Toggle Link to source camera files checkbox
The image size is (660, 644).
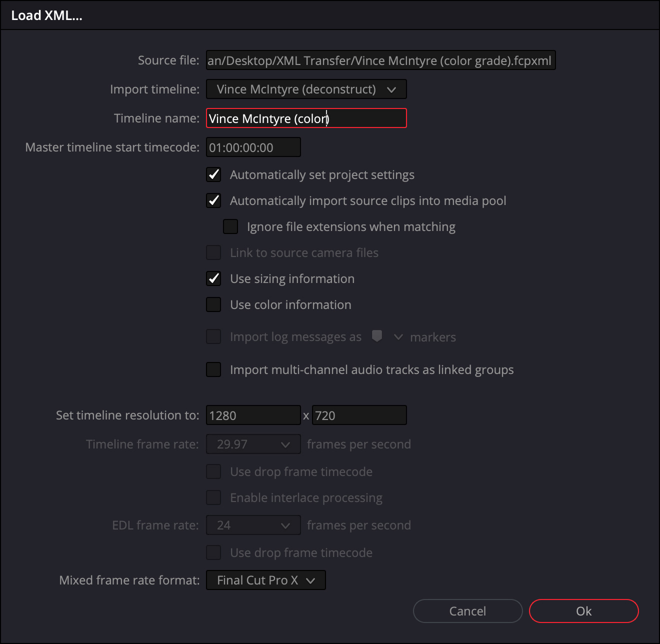[213, 252]
